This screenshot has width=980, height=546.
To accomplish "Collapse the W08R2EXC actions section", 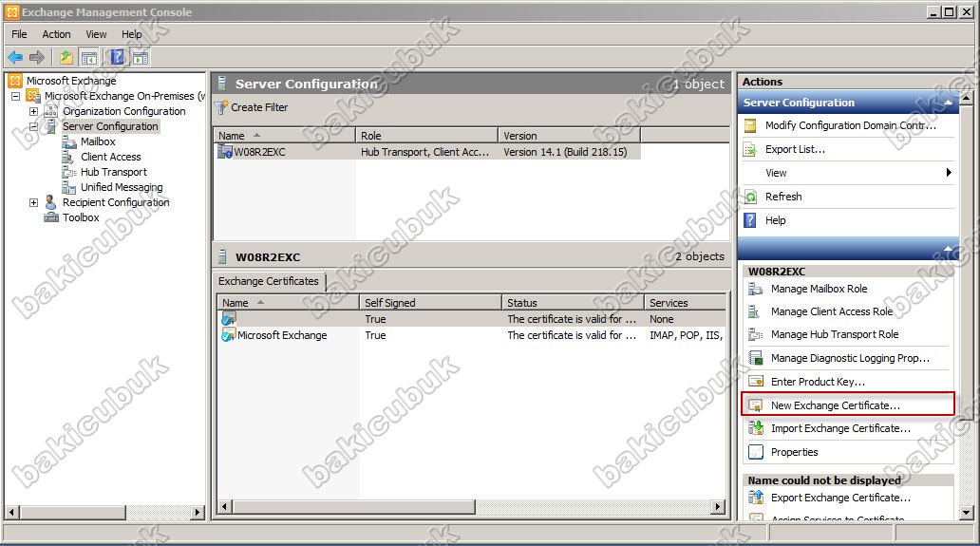I will (948, 249).
